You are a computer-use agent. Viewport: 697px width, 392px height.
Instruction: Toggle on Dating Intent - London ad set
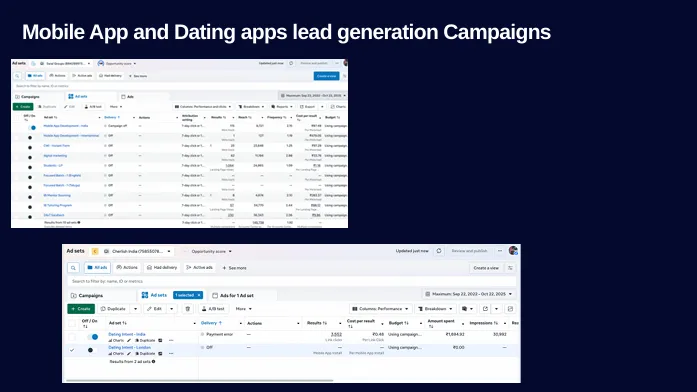point(91,350)
